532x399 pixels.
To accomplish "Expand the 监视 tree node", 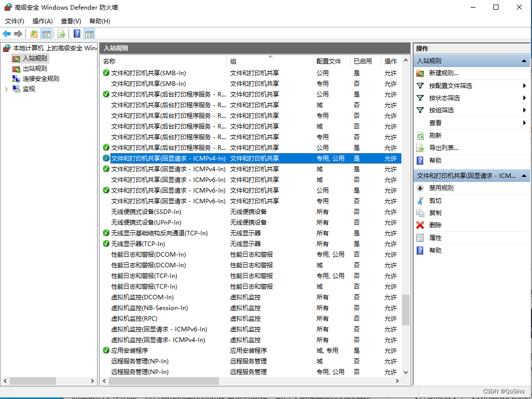I will coord(6,89).
